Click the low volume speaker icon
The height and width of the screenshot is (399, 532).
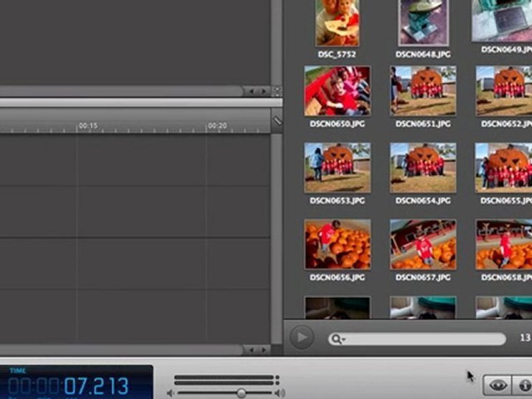click(x=170, y=393)
